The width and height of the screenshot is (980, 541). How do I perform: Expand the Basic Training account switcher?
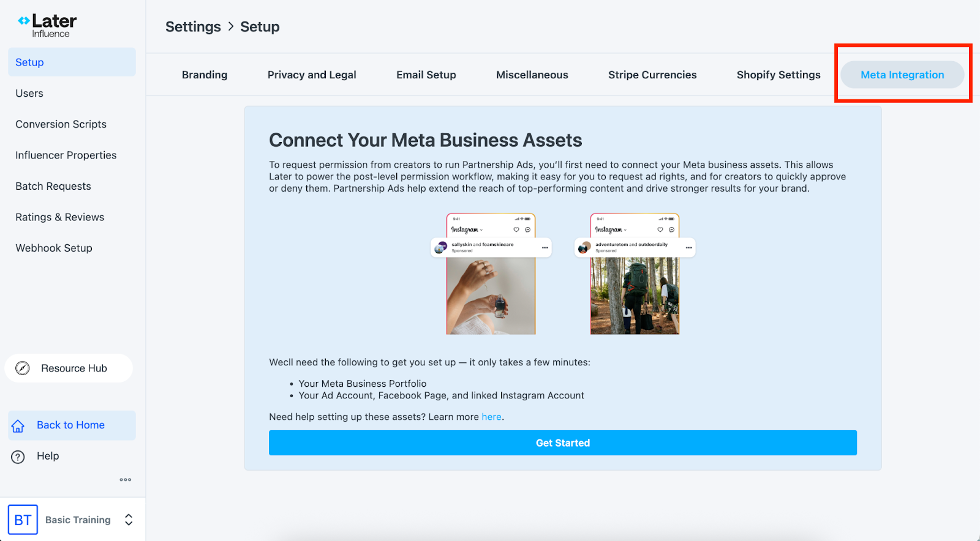(128, 519)
